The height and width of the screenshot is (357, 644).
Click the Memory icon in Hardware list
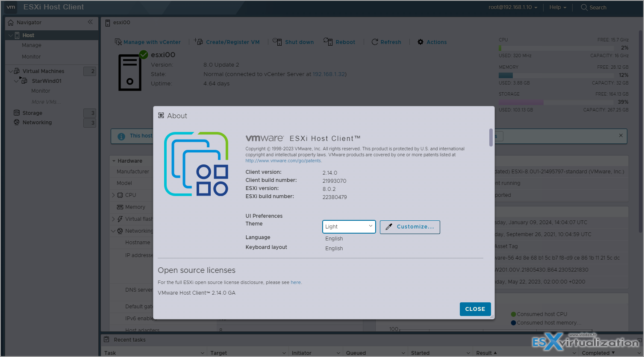coord(120,207)
